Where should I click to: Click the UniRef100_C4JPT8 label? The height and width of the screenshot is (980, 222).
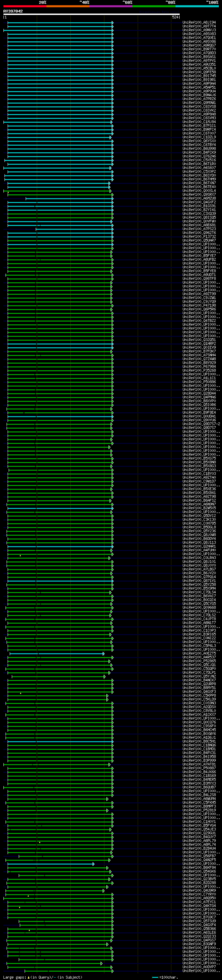point(199,619)
